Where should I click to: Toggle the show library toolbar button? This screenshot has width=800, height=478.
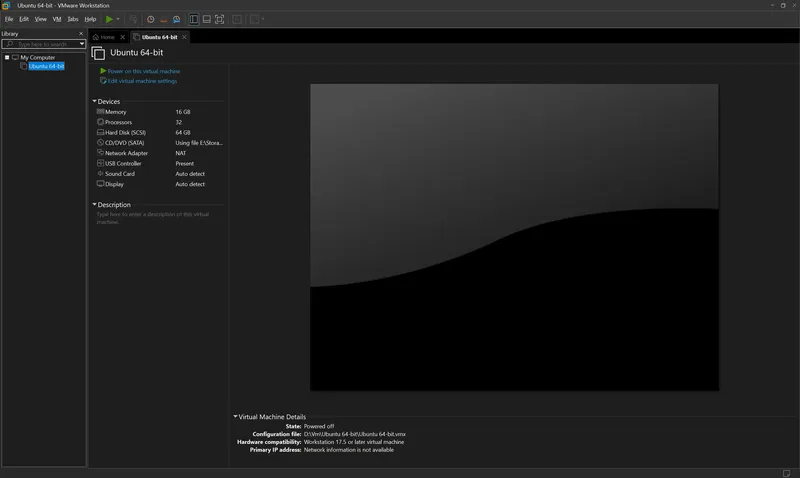pyautogui.click(x=194, y=19)
